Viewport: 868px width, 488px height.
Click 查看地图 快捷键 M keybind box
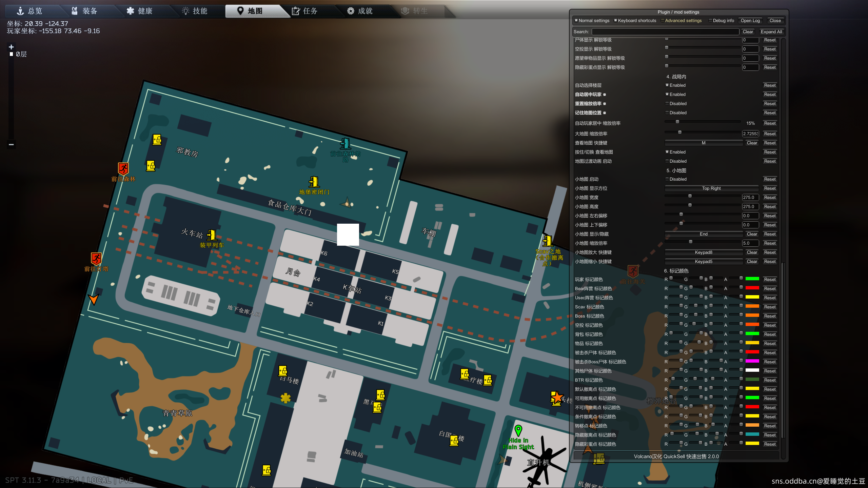click(704, 143)
